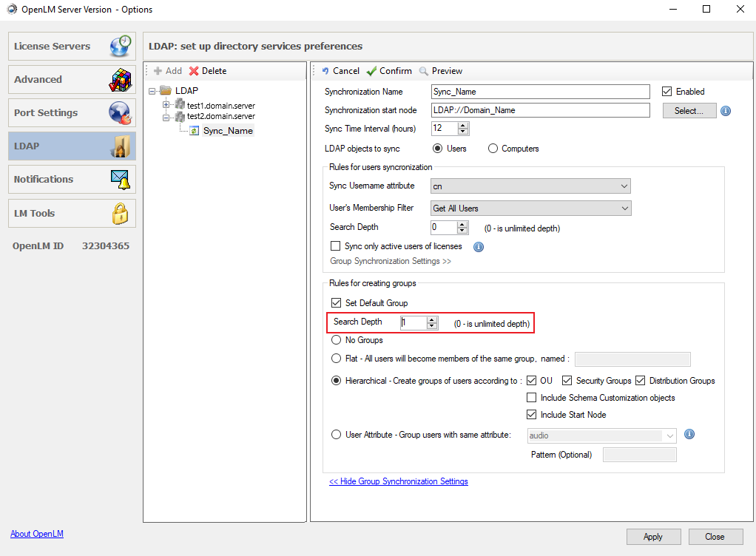Screen dimensions: 756x556
Task: Select the Sync_Name tree node
Action: (228, 131)
